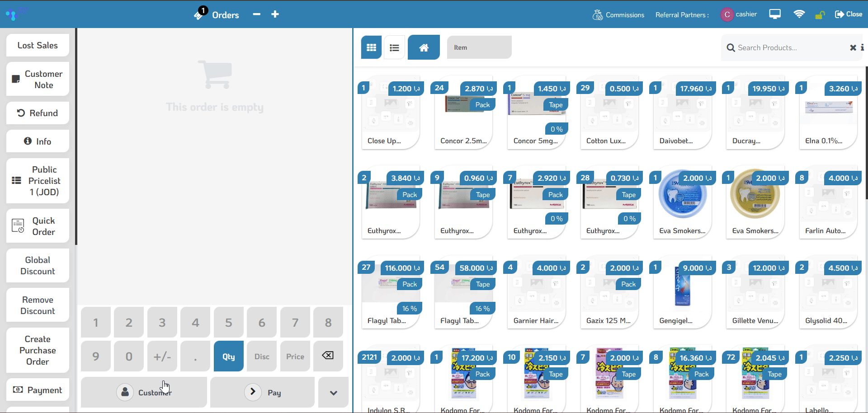Select Price mode on numpad
This screenshot has width=868, height=413.
(295, 356)
